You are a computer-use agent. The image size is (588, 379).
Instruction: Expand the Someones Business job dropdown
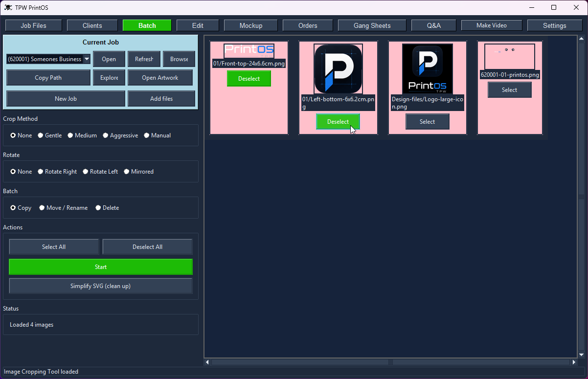click(x=87, y=59)
